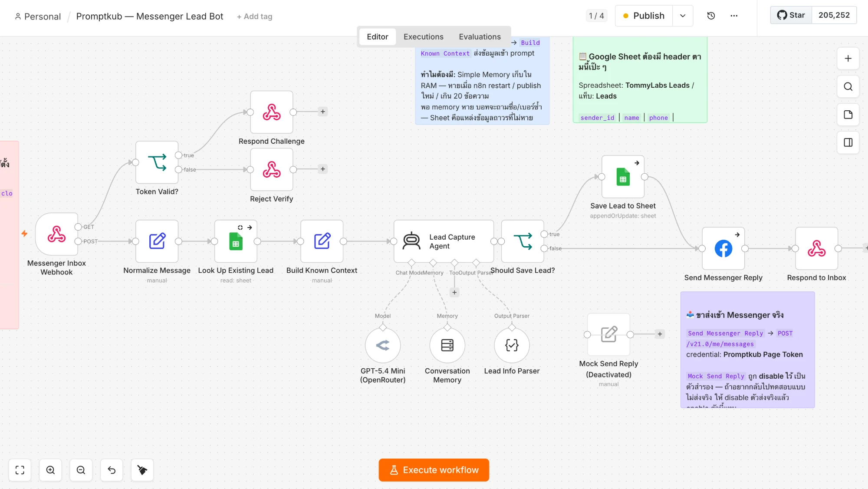The image size is (868, 489).
Task: Click Add tag link
Action: tap(255, 17)
